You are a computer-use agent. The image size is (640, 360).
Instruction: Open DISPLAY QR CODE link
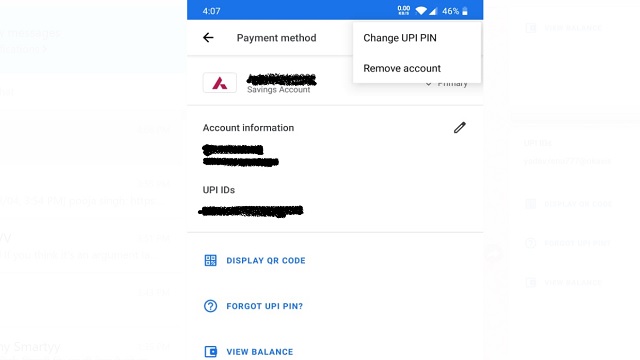(x=266, y=260)
